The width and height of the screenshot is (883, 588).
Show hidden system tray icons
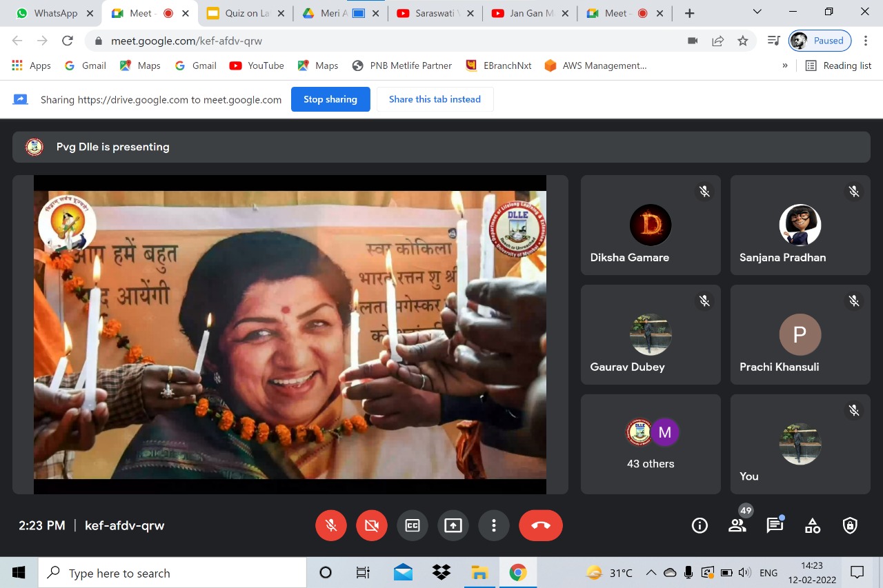coord(651,573)
